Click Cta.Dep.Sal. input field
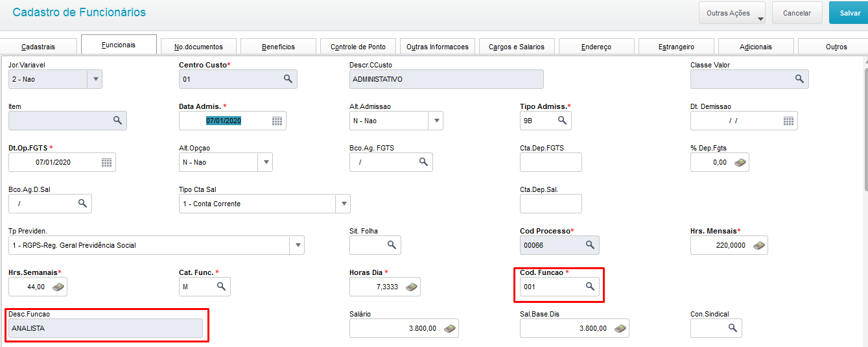Image resolution: width=868 pixels, height=347 pixels. pyautogui.click(x=550, y=204)
